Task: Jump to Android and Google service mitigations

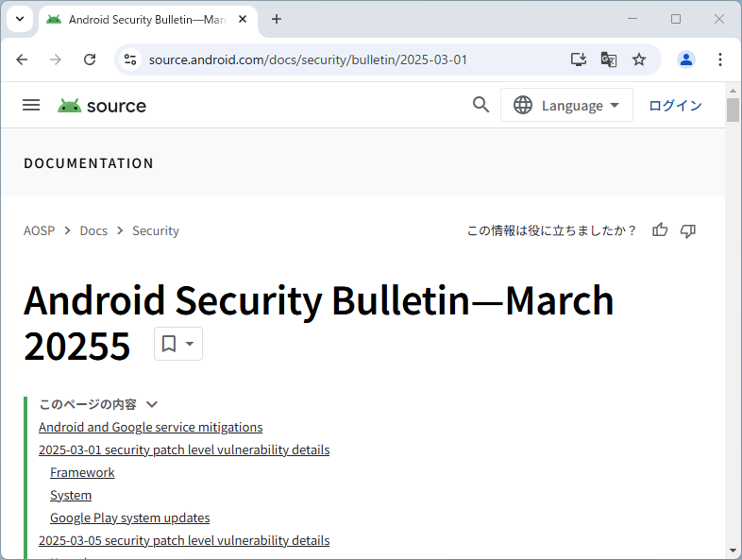Action: tap(150, 427)
